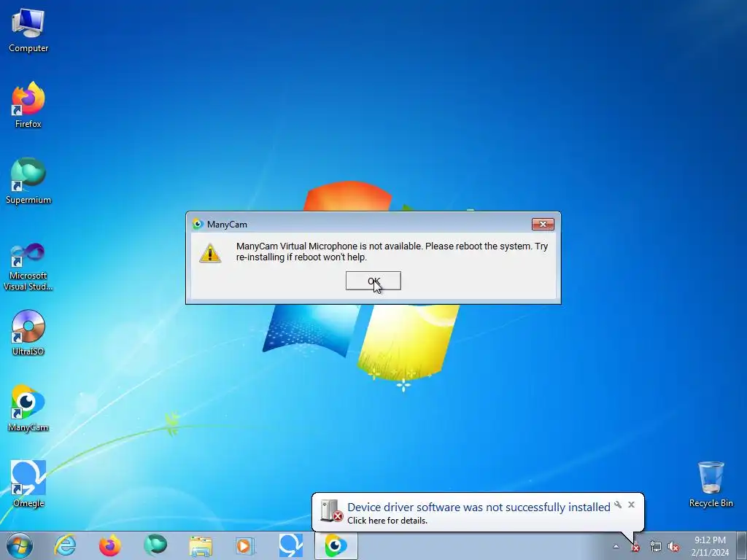Click the ManyCam logo in dialog title bar

pyautogui.click(x=198, y=224)
